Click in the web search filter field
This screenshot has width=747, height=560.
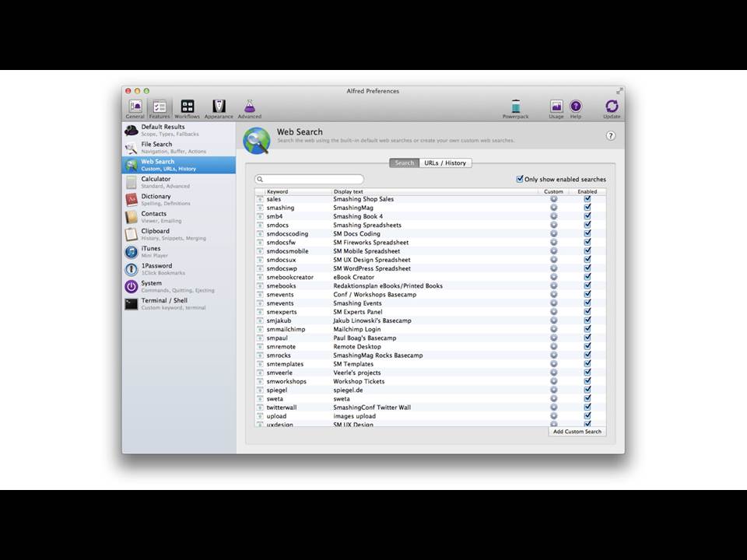click(x=309, y=179)
